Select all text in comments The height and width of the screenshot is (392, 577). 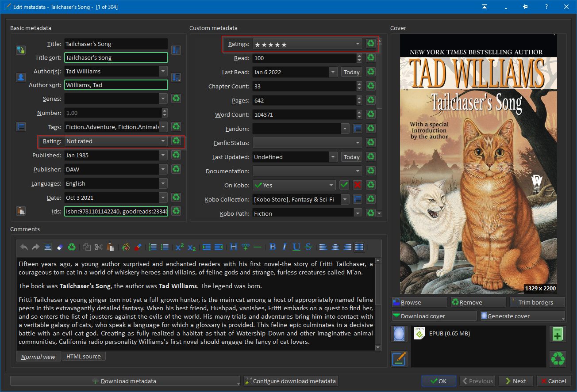click(x=48, y=247)
